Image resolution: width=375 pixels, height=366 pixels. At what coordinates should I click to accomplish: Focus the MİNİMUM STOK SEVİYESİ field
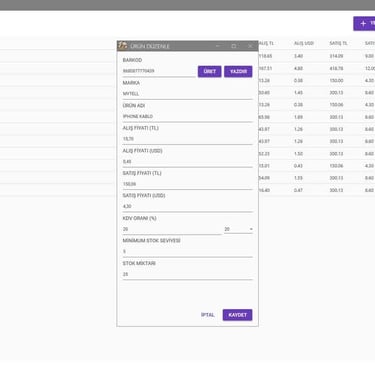(187, 252)
